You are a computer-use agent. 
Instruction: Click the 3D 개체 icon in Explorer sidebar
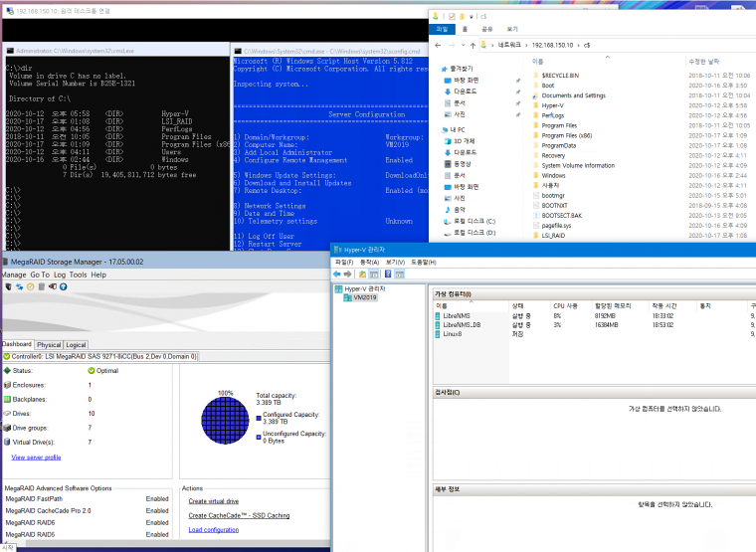coord(447,141)
